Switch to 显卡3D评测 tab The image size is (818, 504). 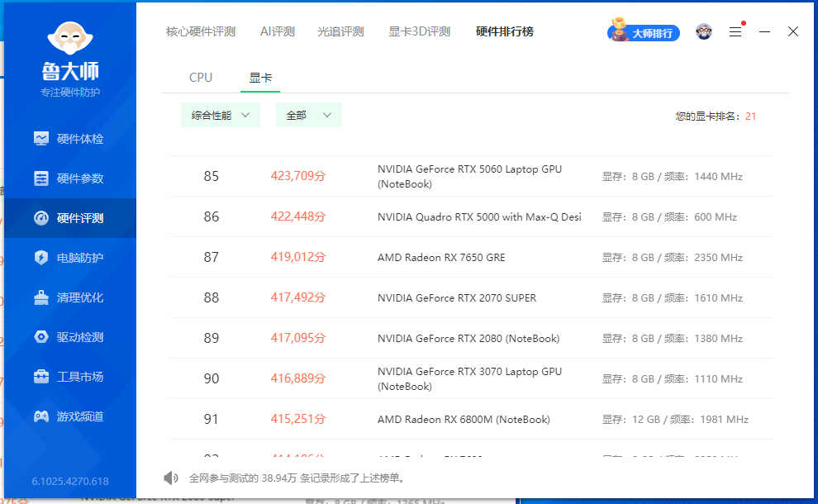tap(420, 32)
